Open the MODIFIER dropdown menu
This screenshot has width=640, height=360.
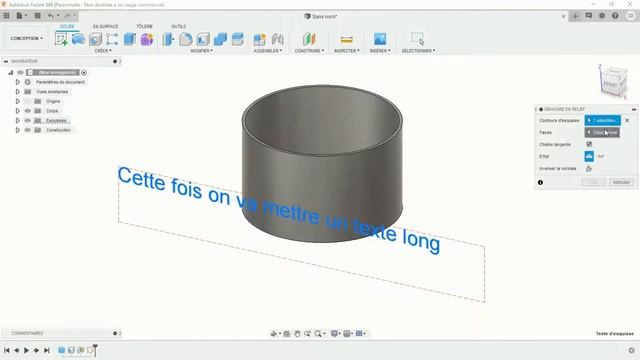tap(202, 51)
